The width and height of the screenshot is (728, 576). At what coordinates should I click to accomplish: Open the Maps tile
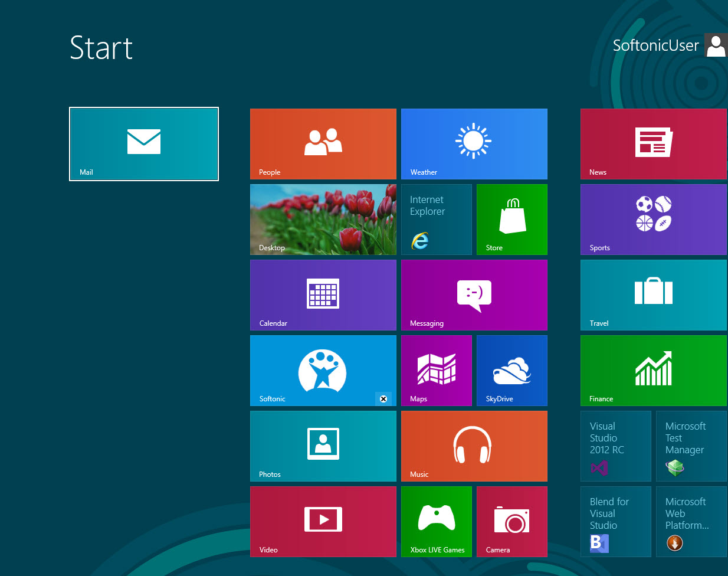(437, 371)
